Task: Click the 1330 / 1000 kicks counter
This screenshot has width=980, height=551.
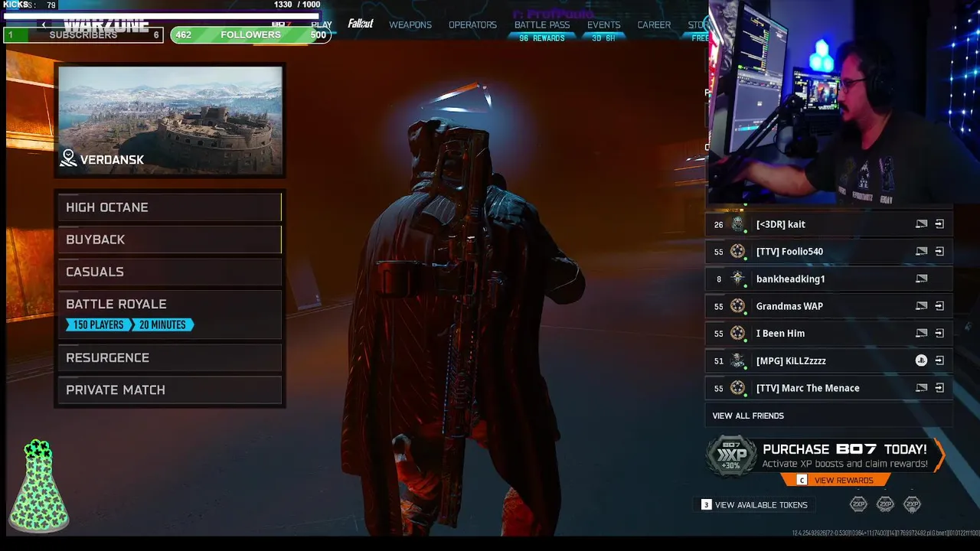Action: [297, 5]
